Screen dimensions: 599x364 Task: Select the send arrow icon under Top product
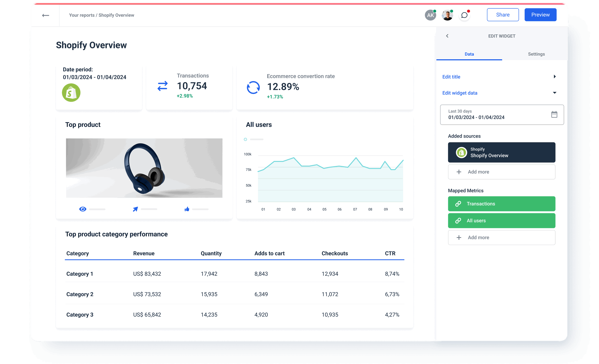coord(135,209)
